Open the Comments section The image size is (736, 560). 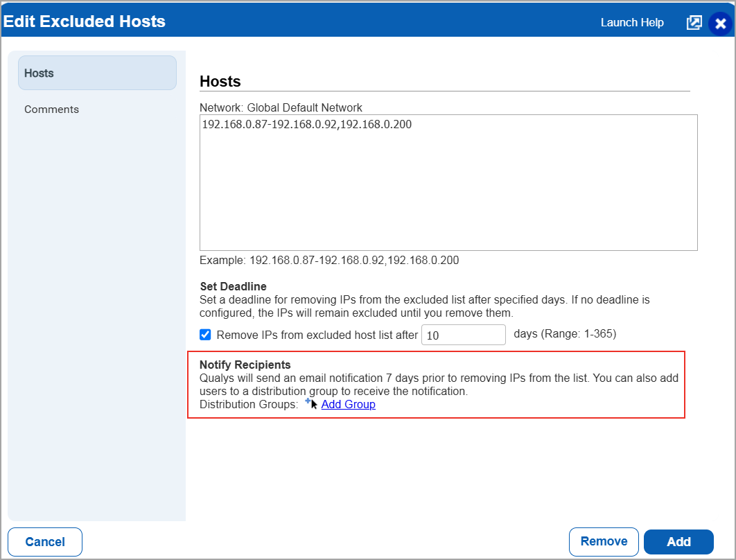click(x=51, y=110)
